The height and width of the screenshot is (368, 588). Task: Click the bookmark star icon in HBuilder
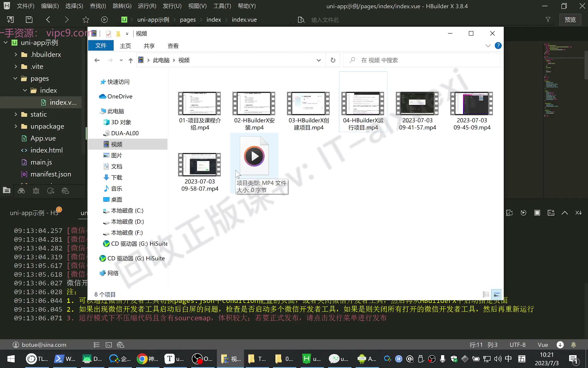pyautogui.click(x=86, y=20)
